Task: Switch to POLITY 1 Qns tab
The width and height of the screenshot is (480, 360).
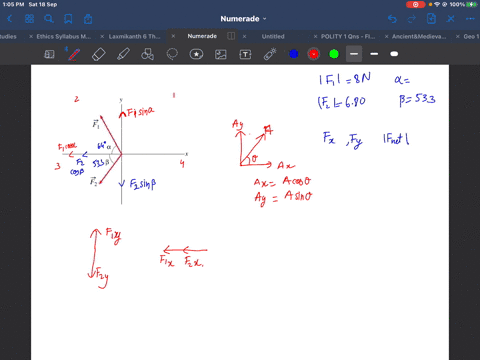Action: coord(348,36)
